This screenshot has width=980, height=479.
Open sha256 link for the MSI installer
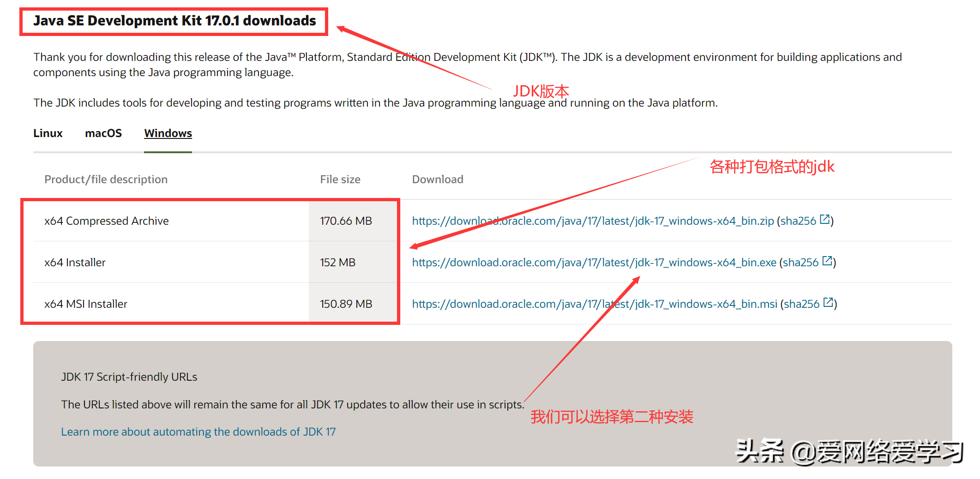click(x=802, y=304)
